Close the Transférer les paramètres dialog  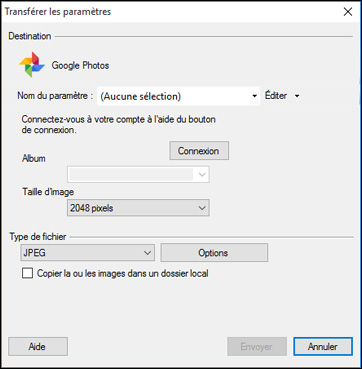tap(348, 12)
